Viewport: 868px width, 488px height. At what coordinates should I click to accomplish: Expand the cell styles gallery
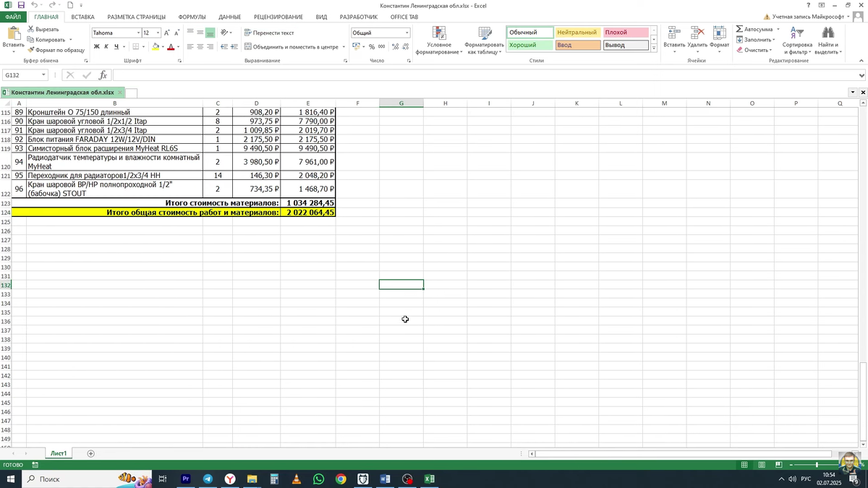pos(654,48)
